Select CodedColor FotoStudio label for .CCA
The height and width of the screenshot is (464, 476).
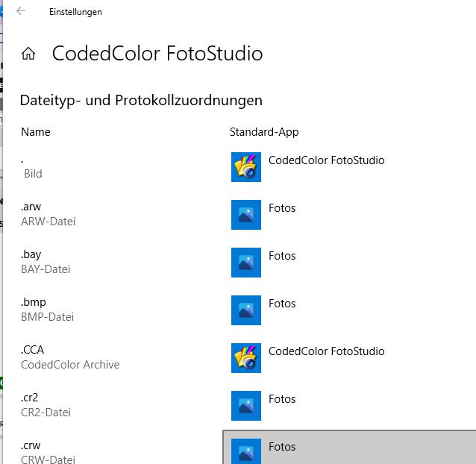point(326,351)
